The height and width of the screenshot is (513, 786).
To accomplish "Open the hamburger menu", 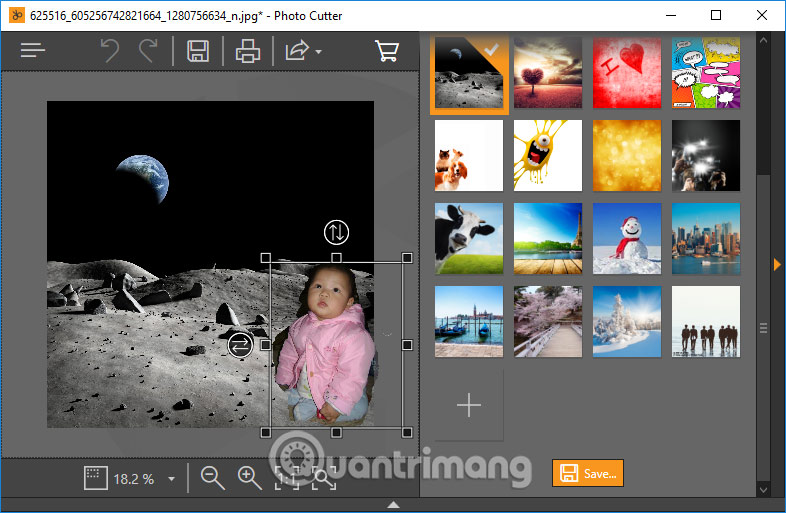I will (33, 50).
